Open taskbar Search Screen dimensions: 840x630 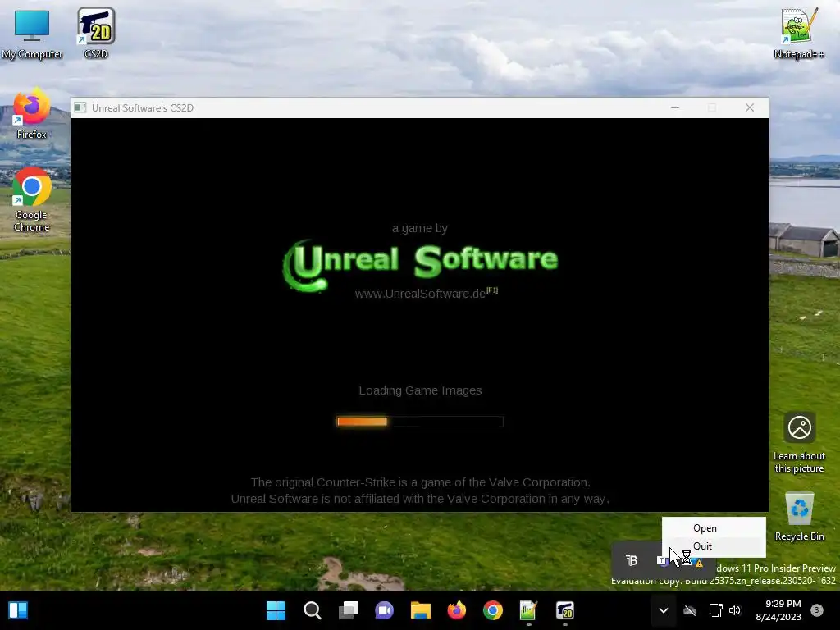[313, 610]
